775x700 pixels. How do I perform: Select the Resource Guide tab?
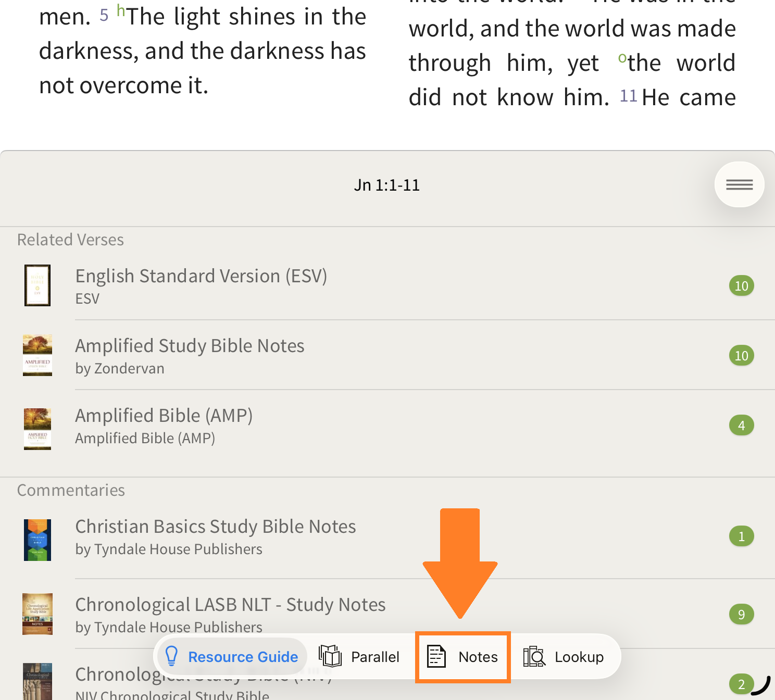click(231, 657)
